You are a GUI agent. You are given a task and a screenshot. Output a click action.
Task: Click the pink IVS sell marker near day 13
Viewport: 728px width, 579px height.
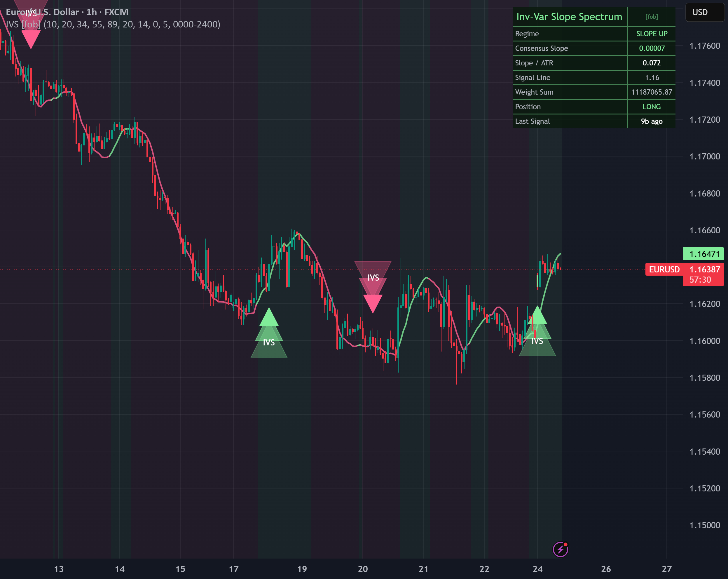point(31,24)
